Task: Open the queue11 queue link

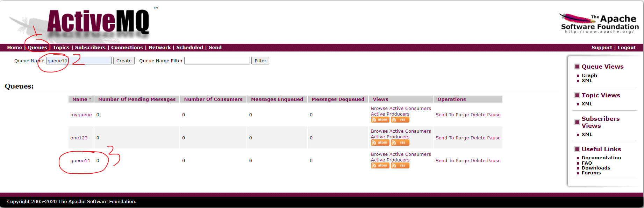Action: [x=80, y=160]
